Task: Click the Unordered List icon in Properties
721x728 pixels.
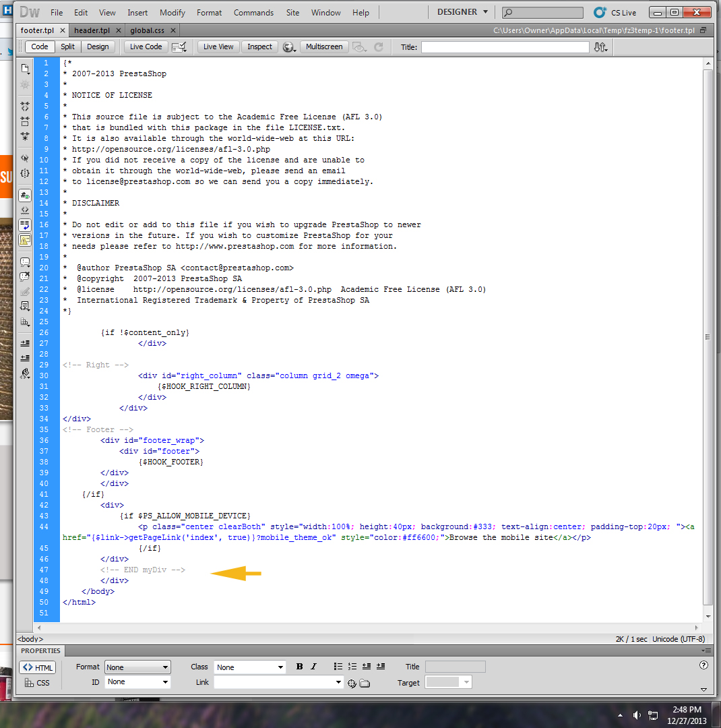Action: pos(338,666)
